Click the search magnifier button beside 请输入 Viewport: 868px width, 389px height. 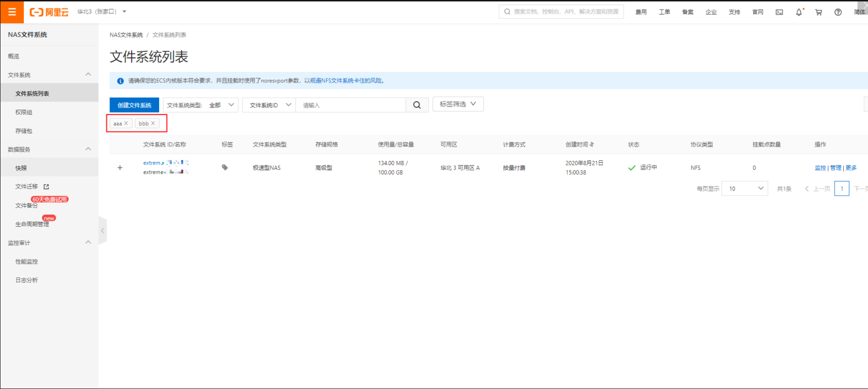pyautogui.click(x=417, y=105)
